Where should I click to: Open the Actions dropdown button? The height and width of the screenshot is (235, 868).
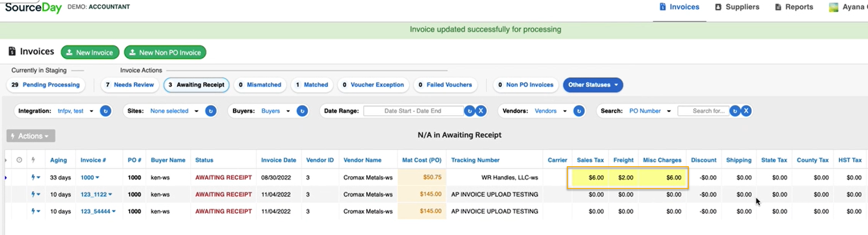coord(31,136)
